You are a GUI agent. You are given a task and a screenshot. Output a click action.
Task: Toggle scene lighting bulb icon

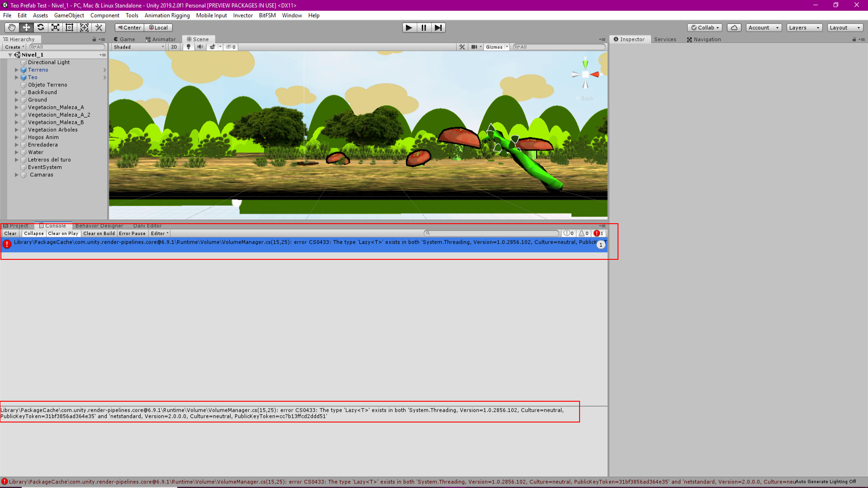tap(189, 47)
